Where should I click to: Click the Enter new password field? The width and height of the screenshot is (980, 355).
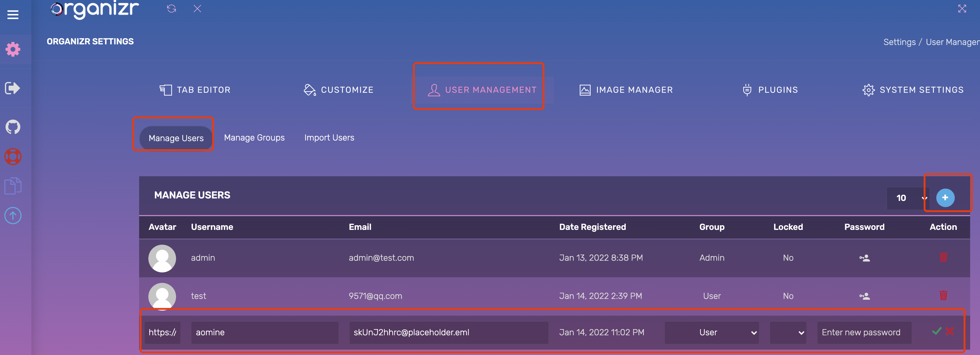pos(864,333)
